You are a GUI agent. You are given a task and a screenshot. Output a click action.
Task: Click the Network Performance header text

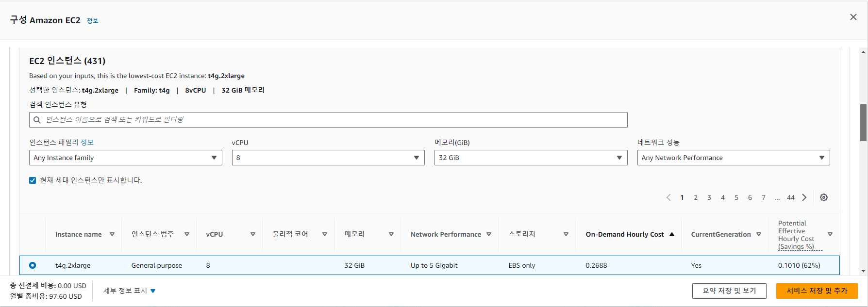(x=446, y=234)
